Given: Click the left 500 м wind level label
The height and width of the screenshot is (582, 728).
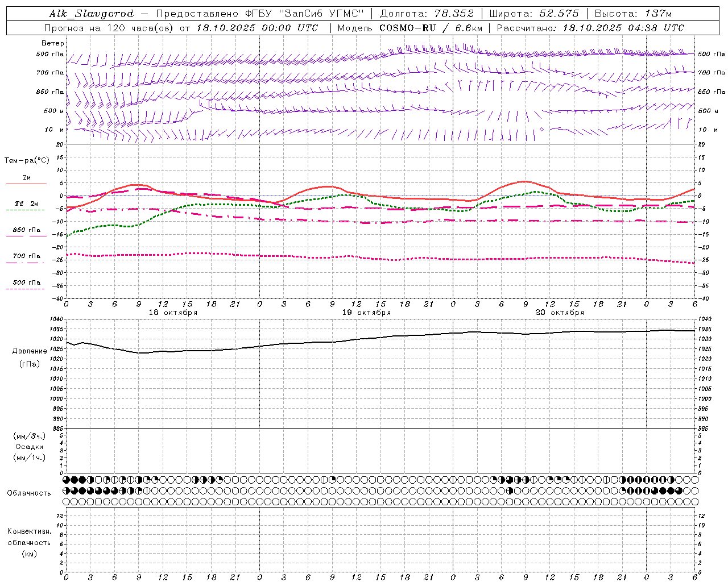Looking at the screenshot, I should pos(54,111).
